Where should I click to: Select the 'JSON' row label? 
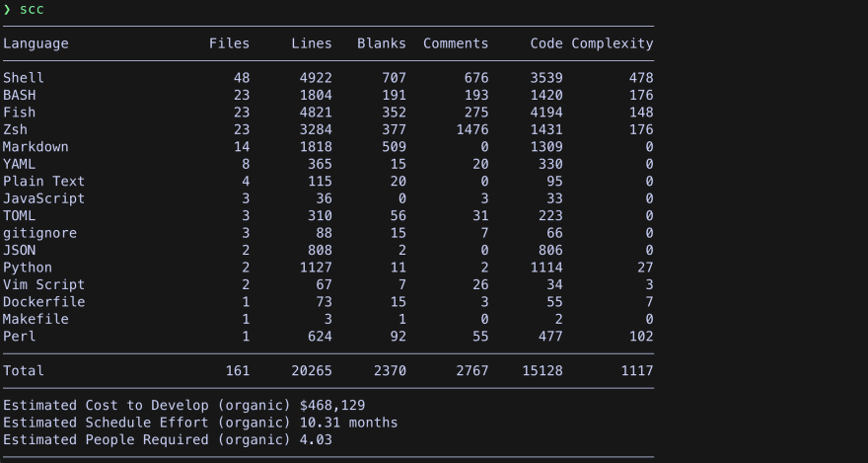[x=20, y=251]
